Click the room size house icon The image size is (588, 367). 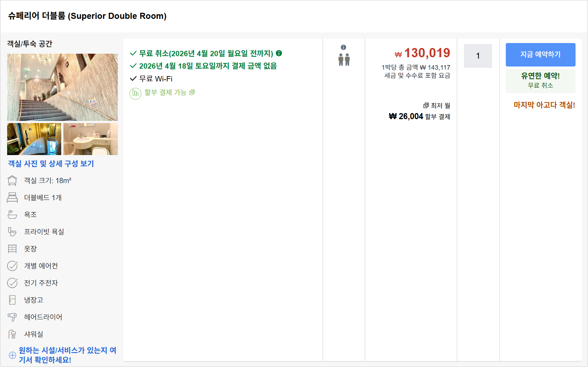tap(12, 181)
